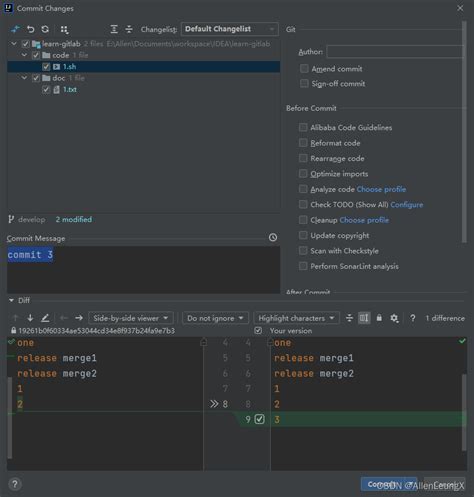Collapse the code folder in tree
Image resolution: width=474 pixels, height=497 pixels.
pyautogui.click(x=24, y=55)
